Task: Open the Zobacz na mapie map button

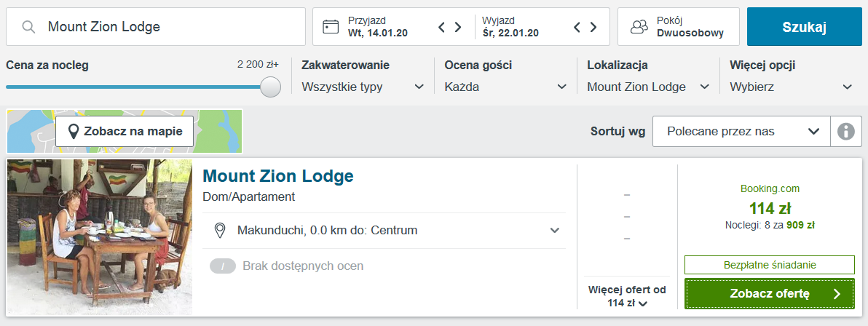Action: [125, 131]
